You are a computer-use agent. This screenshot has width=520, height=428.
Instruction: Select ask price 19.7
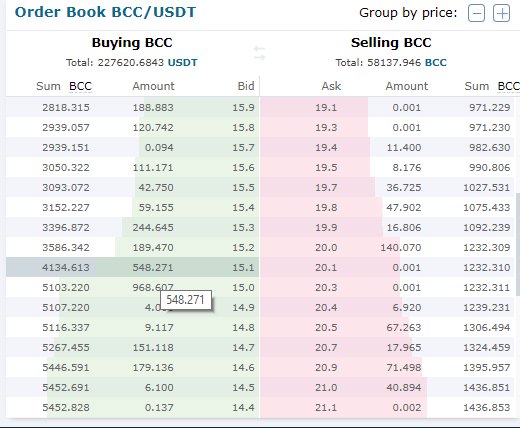click(x=326, y=187)
